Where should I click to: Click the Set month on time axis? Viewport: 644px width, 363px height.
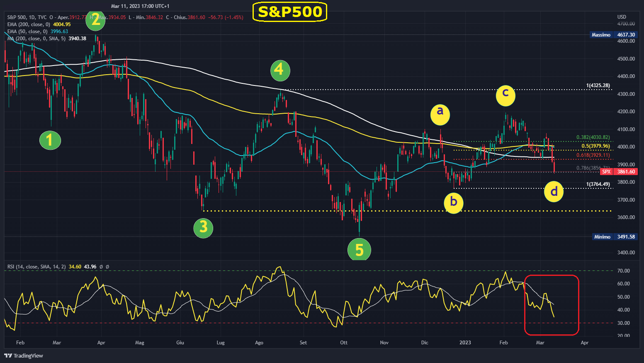(x=303, y=343)
